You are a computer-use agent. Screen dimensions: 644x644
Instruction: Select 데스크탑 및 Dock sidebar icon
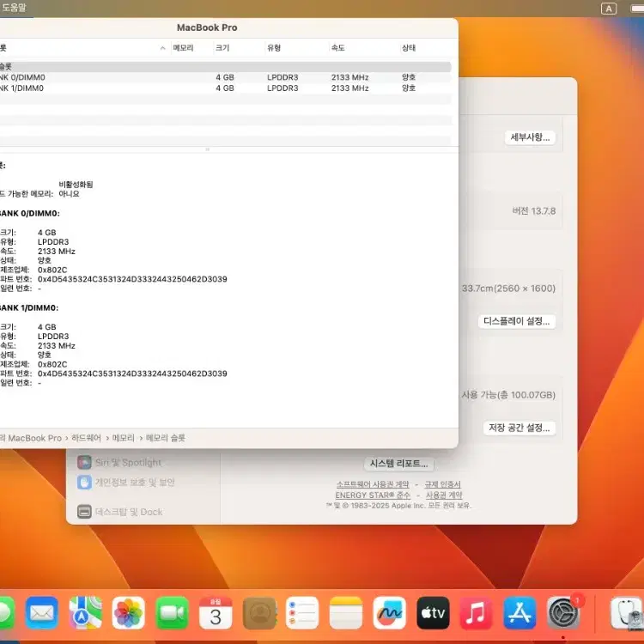(x=84, y=512)
